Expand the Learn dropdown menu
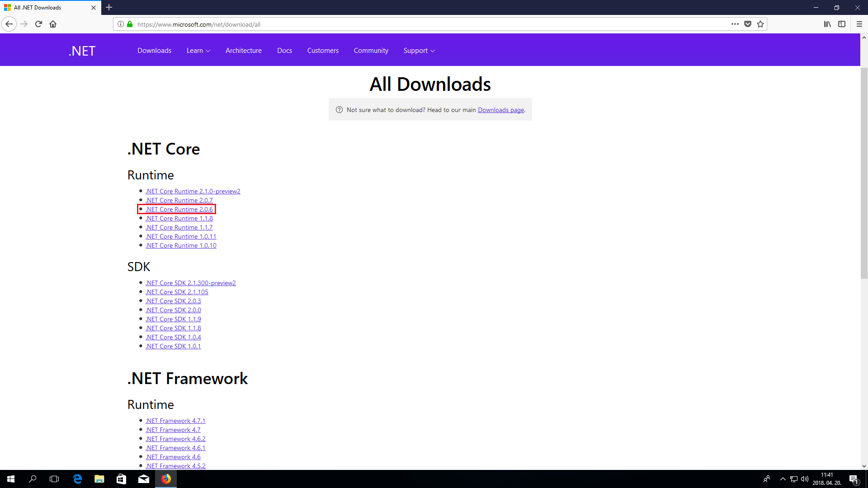 point(198,51)
